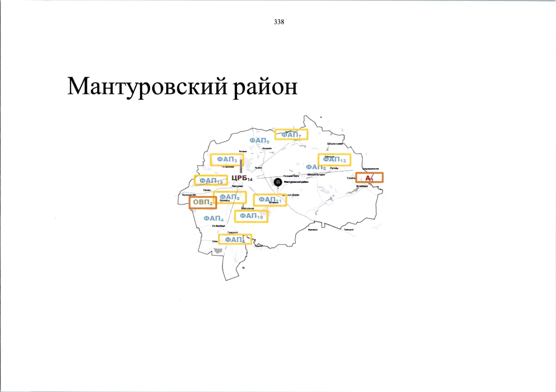556x392 pixels.
Task: Select the red A1 marker box
Action: (x=369, y=178)
